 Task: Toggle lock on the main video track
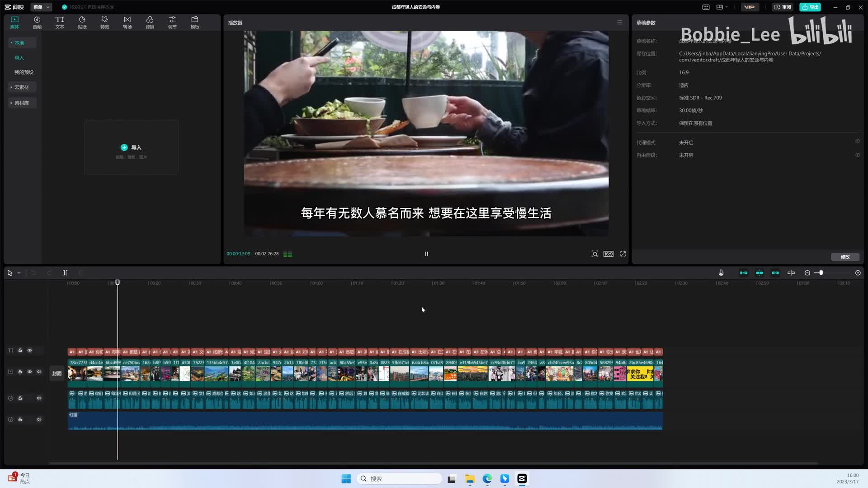point(20,372)
